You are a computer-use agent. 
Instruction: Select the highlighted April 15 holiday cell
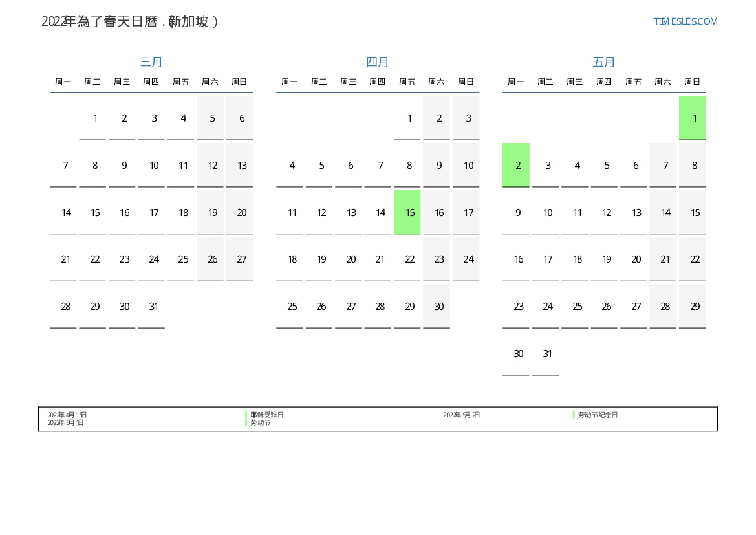407,212
